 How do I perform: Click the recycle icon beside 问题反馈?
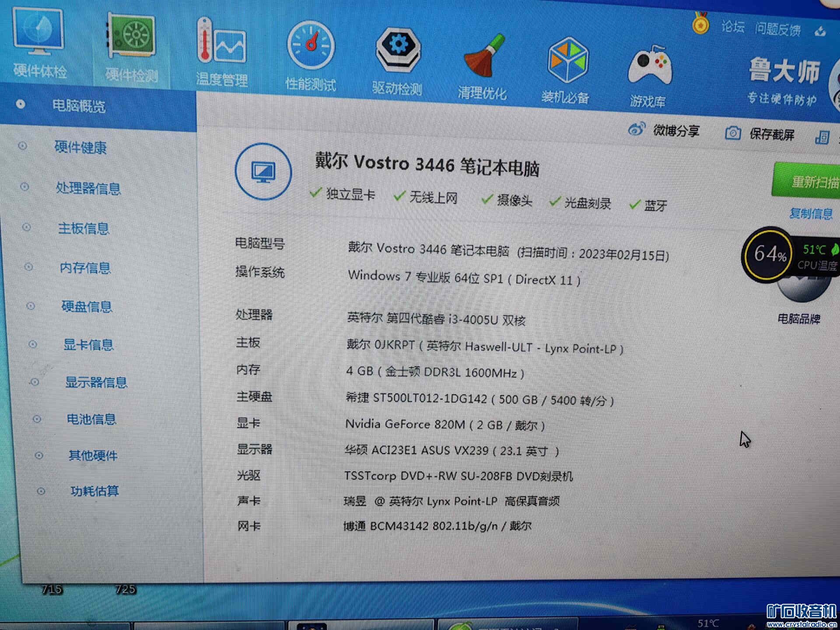click(820, 31)
